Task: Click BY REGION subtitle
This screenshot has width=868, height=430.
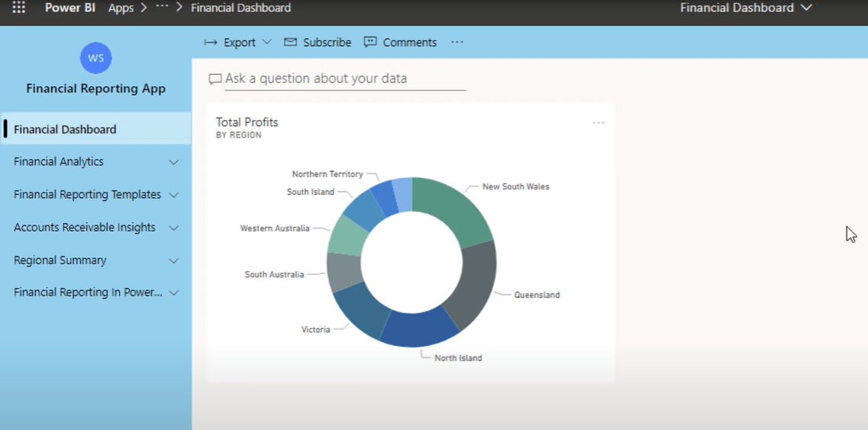Action: (x=239, y=135)
